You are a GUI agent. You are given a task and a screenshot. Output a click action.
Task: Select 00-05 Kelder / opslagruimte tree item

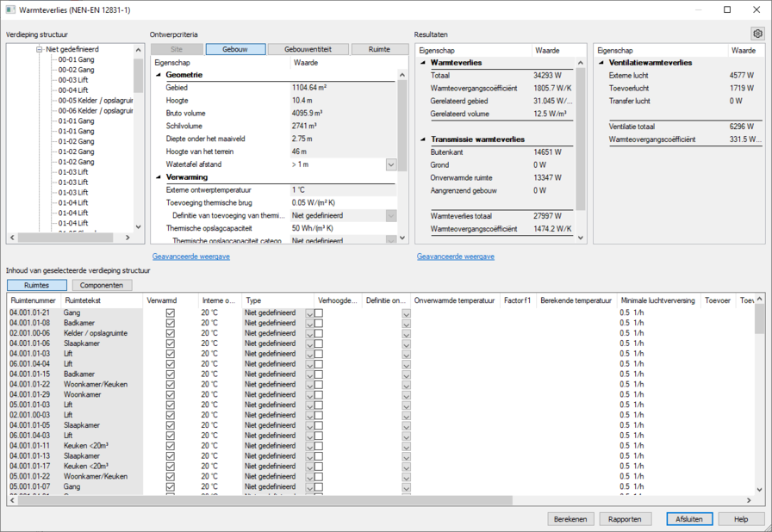tap(95, 100)
